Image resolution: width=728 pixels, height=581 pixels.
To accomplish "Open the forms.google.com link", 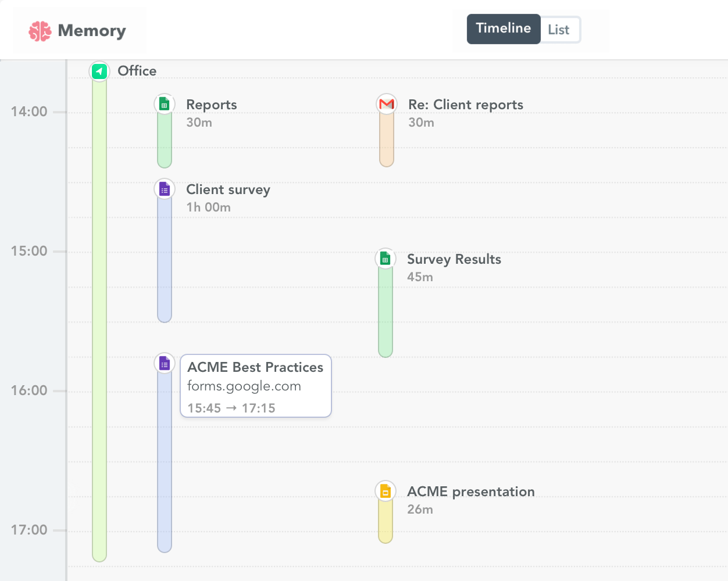I will point(244,386).
